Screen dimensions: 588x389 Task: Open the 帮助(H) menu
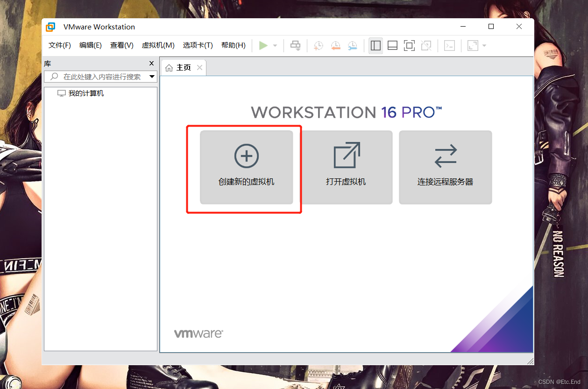click(x=234, y=45)
